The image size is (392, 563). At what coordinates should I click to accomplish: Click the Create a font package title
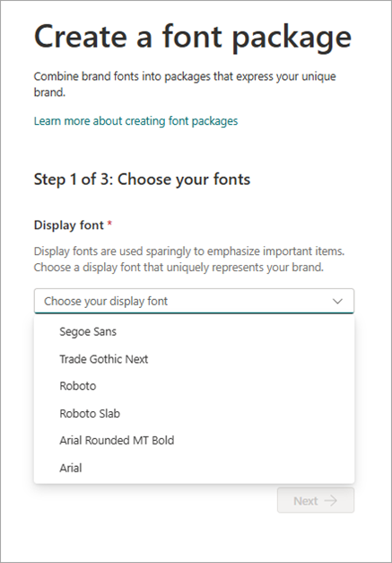click(x=193, y=38)
